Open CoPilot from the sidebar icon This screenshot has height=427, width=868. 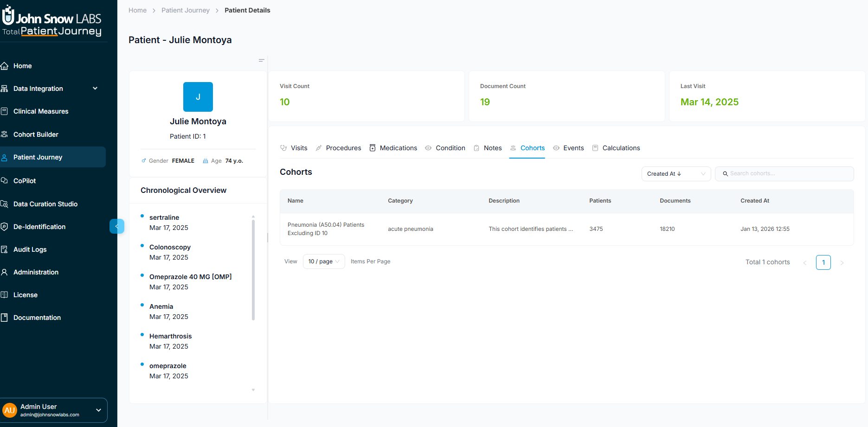click(5, 181)
